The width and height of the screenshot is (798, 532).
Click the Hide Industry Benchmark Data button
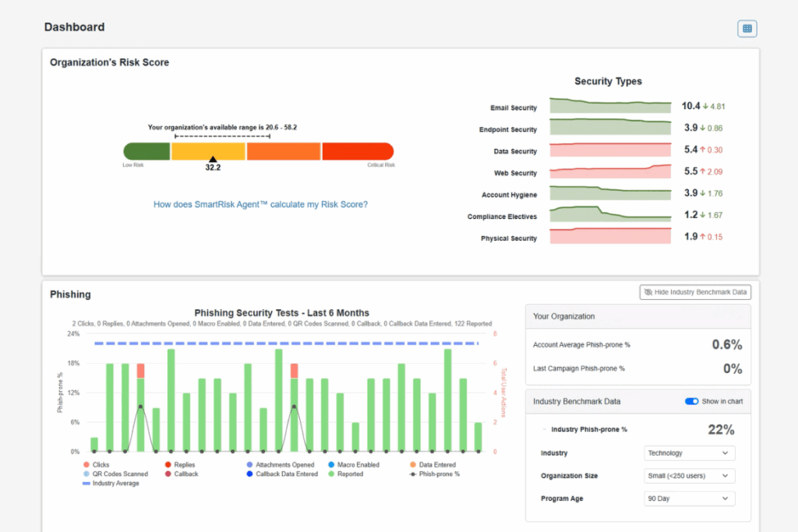[x=694, y=291]
